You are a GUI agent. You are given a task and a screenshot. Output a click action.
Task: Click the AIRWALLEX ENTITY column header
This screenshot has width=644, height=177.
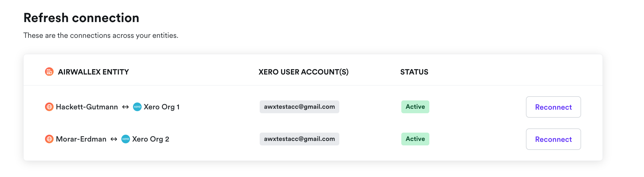(93, 72)
